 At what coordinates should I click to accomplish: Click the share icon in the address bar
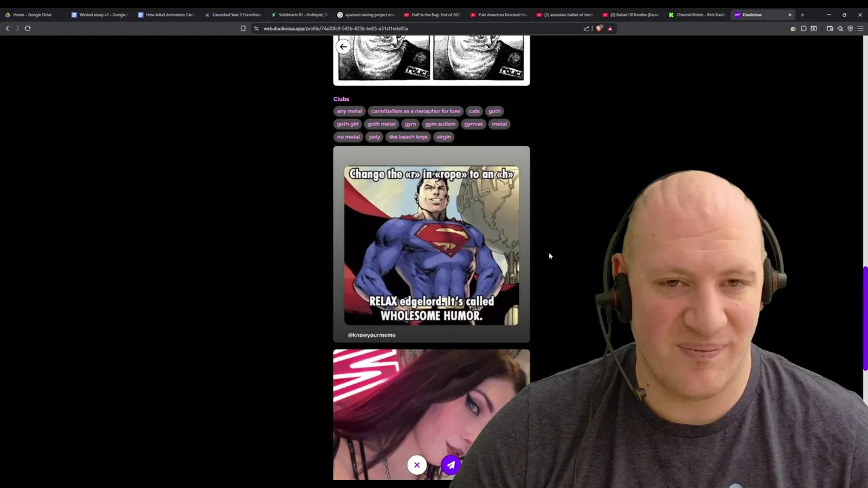click(587, 28)
